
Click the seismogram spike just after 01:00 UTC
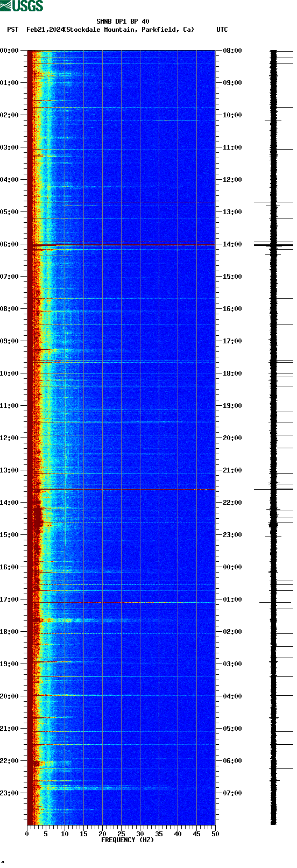(x=275, y=602)
